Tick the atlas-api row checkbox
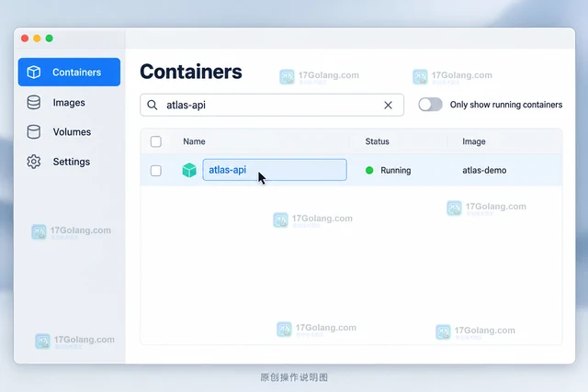Screen dimensions: 588x392 click(x=156, y=171)
